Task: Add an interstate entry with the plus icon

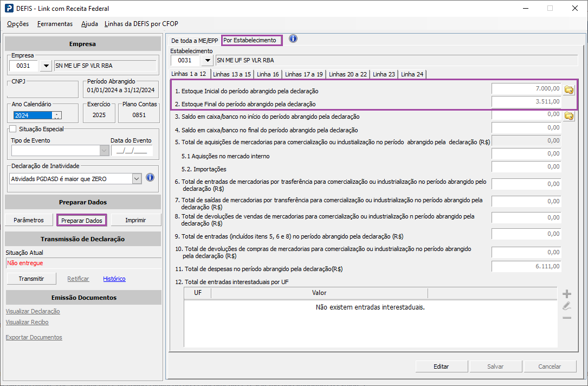Action: 567,294
